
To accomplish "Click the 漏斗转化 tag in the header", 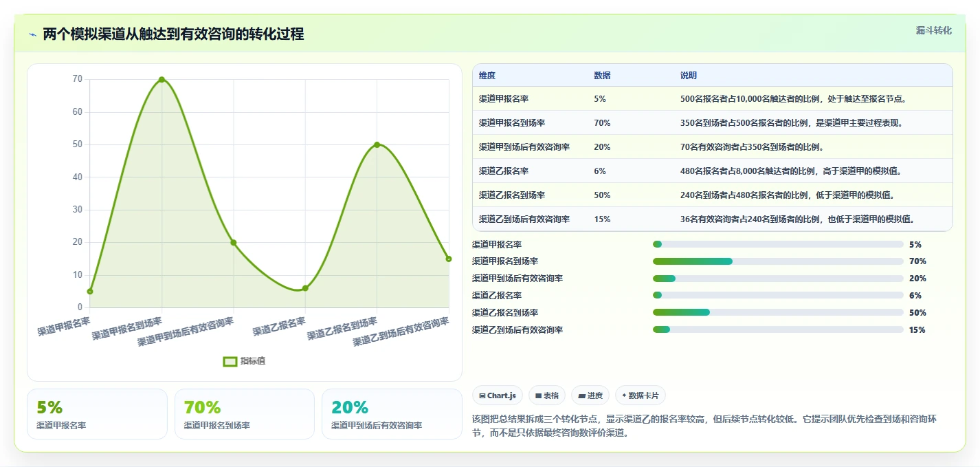I will tap(934, 30).
